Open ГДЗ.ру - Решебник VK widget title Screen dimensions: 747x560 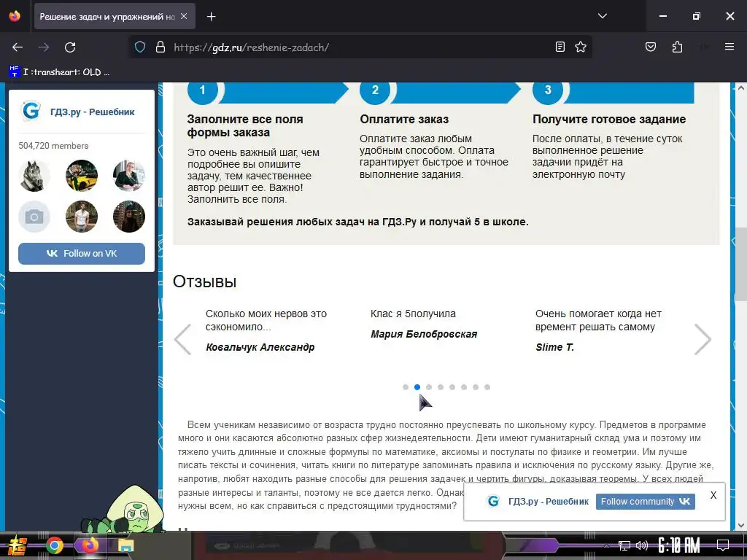(93, 112)
